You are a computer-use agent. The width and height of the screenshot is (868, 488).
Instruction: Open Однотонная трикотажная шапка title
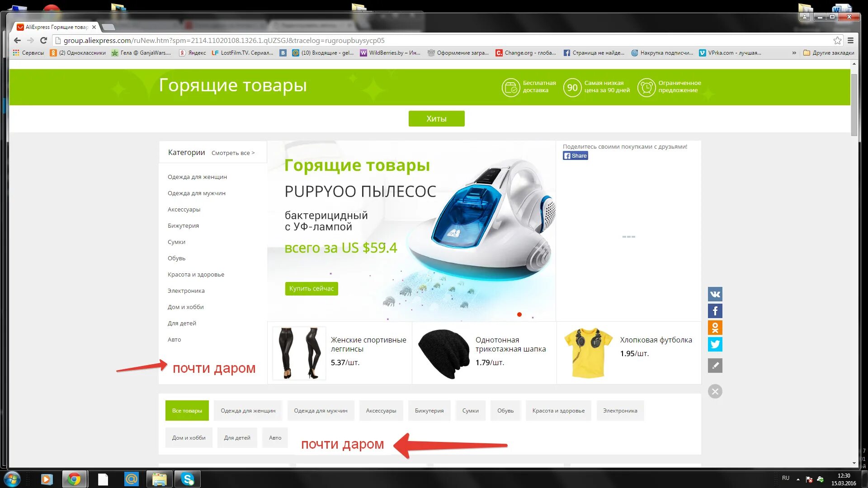pyautogui.click(x=510, y=344)
